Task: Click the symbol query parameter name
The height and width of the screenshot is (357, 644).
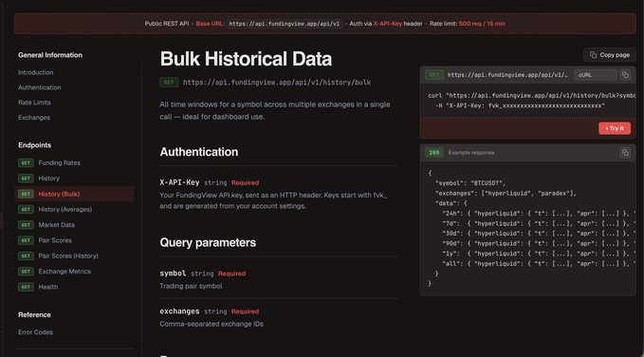Action: pyautogui.click(x=173, y=273)
